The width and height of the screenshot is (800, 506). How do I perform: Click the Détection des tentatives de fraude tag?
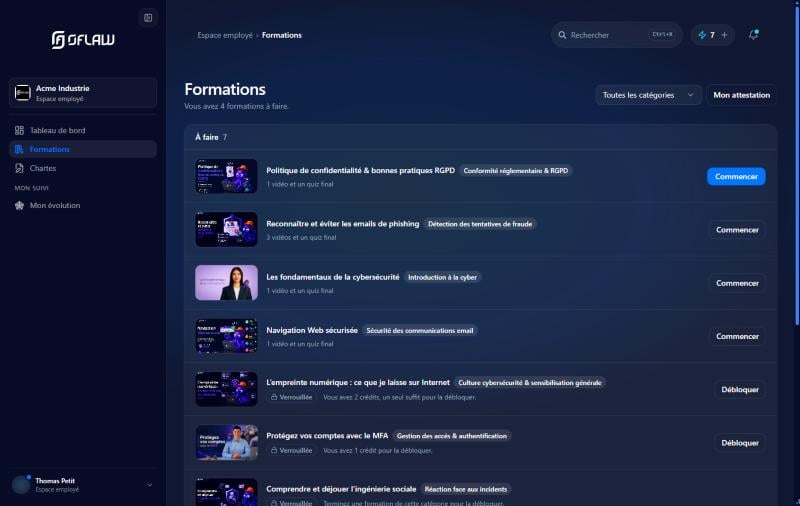480,224
